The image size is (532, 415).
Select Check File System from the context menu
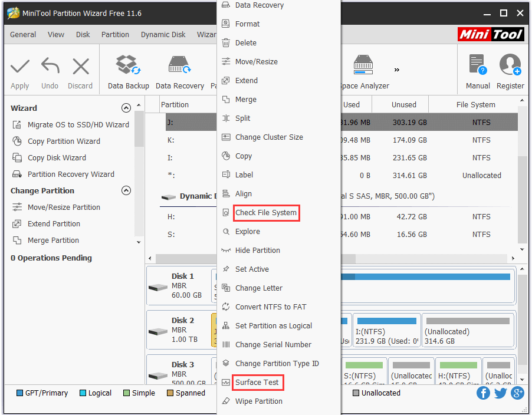point(266,213)
